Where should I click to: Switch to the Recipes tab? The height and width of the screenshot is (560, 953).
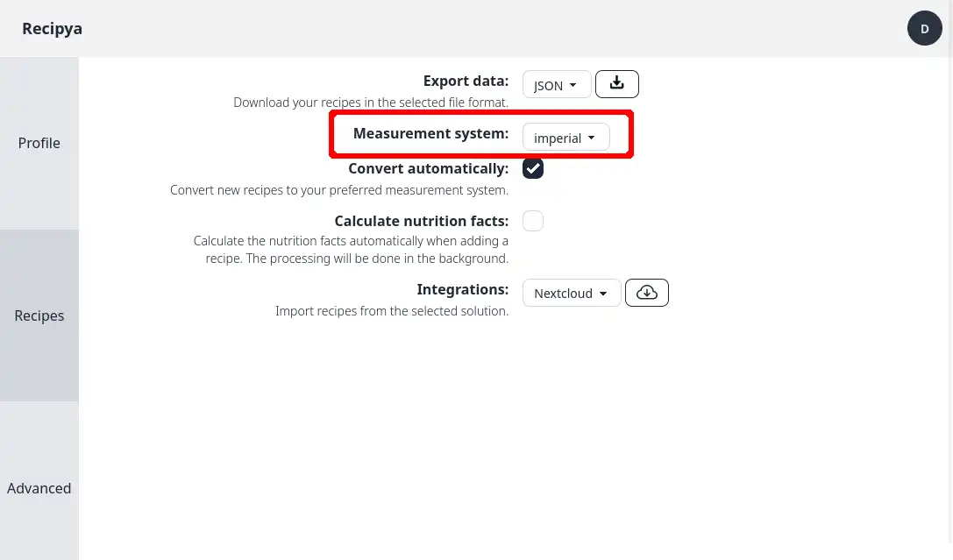click(x=39, y=315)
